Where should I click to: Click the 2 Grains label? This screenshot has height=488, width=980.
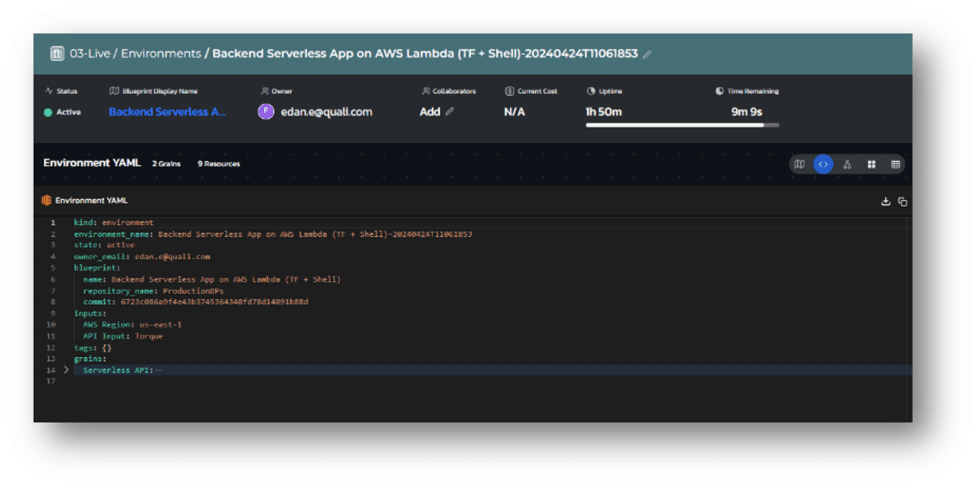pos(165,164)
